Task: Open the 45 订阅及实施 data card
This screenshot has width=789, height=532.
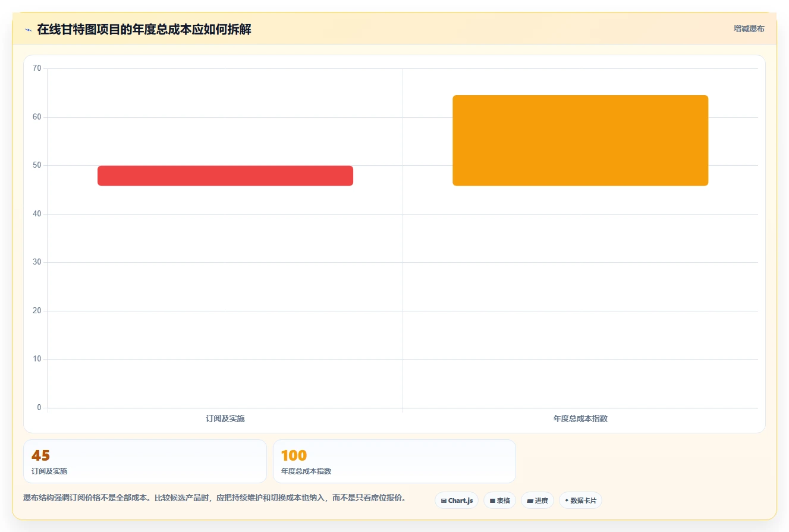Action: pyautogui.click(x=145, y=461)
